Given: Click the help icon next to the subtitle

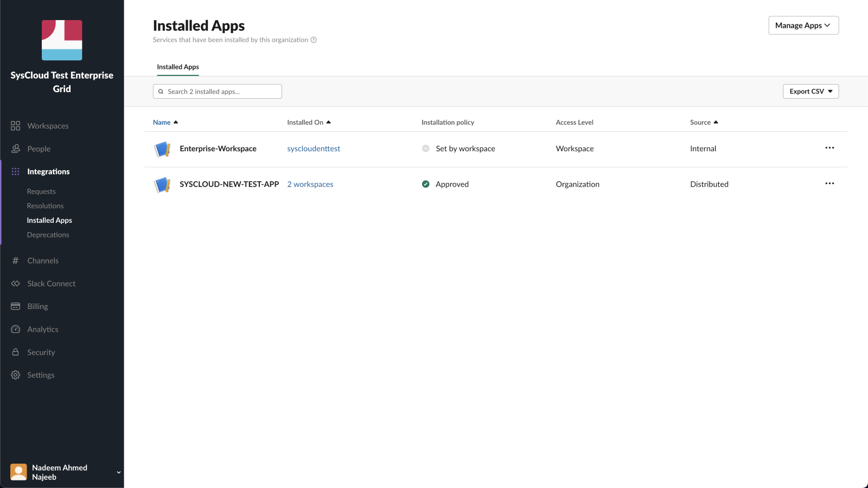Looking at the screenshot, I should [x=313, y=40].
